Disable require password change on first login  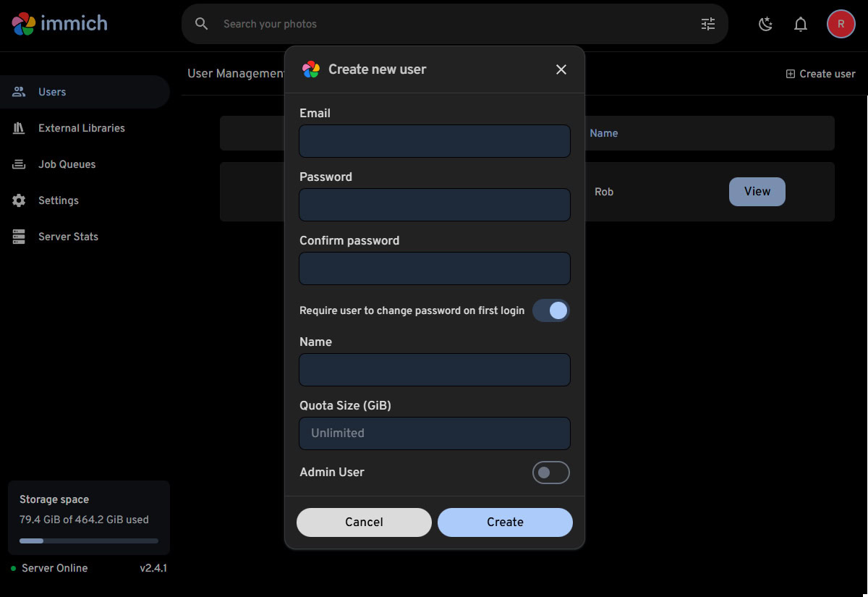point(551,310)
